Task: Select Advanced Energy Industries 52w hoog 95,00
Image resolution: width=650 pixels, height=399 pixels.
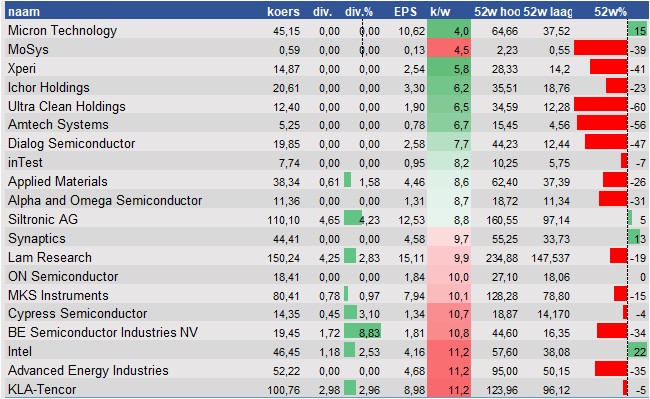Action: 504,371
